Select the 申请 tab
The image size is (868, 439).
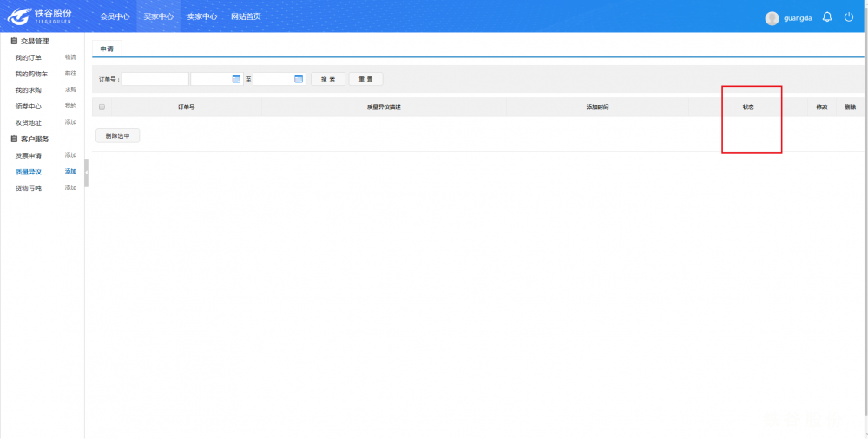click(107, 49)
